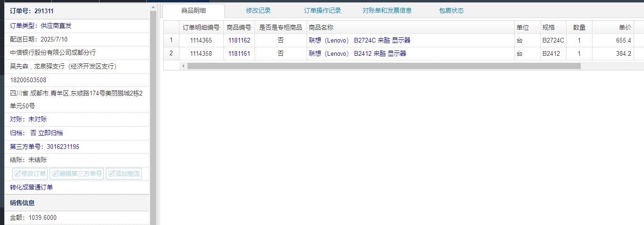Viewport: 644px width, 225px height.
Task: Click the 是否是专柜商品 column header
Action: (x=280, y=27)
